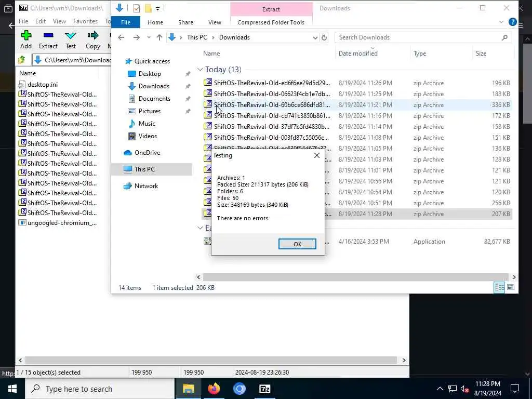Sort by Size column header

tap(481, 54)
